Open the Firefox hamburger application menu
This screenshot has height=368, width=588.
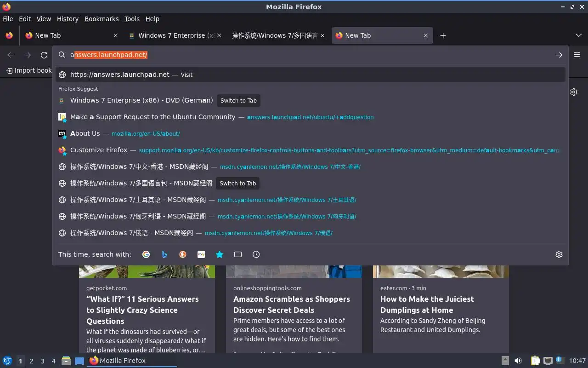point(577,55)
